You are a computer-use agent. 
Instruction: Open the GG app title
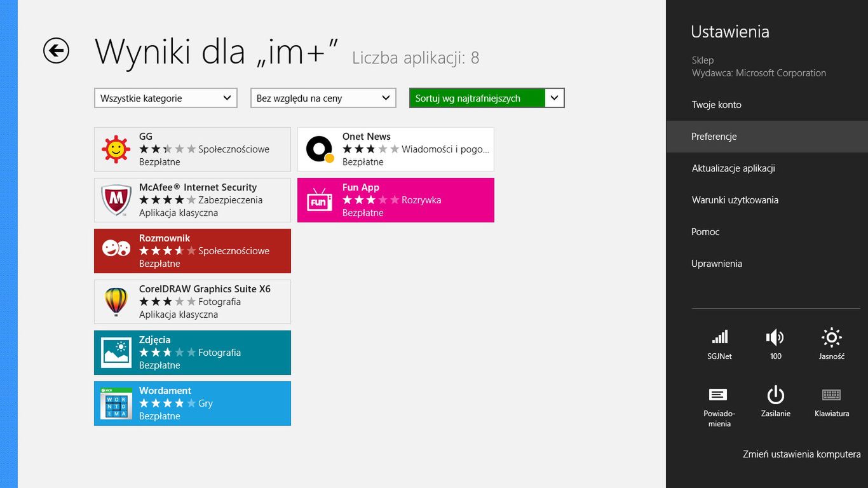(146, 137)
